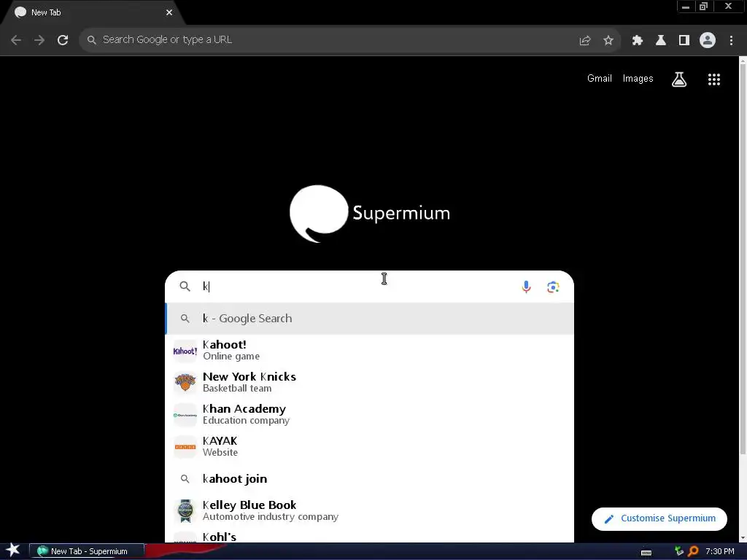Click the KAYAK logo thumbnail
The width and height of the screenshot is (747, 560).
(185, 447)
